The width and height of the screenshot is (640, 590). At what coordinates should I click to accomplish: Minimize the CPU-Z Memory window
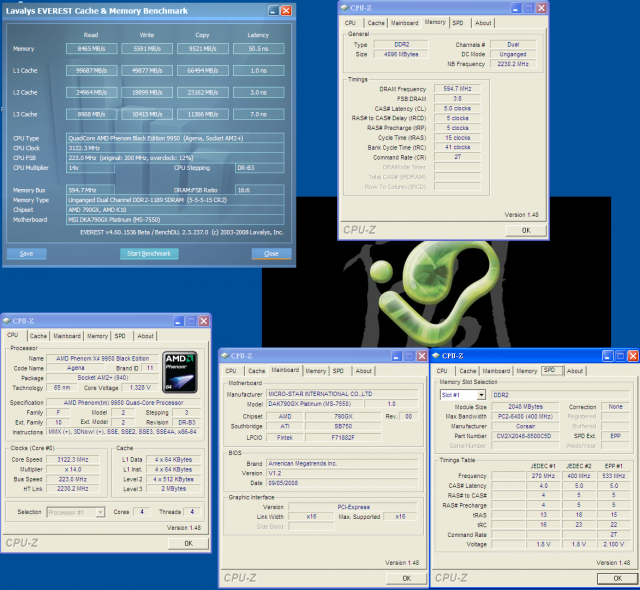click(516, 8)
